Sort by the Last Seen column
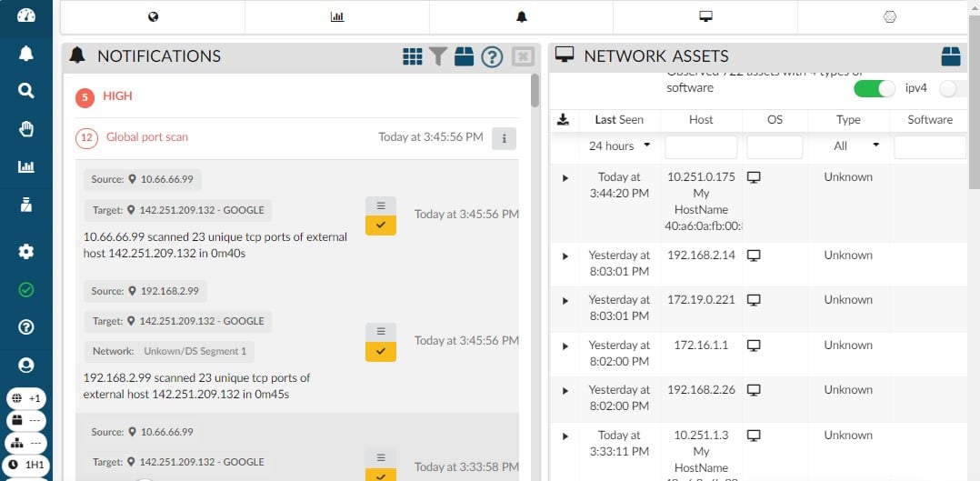This screenshot has height=481, width=980. pos(619,119)
